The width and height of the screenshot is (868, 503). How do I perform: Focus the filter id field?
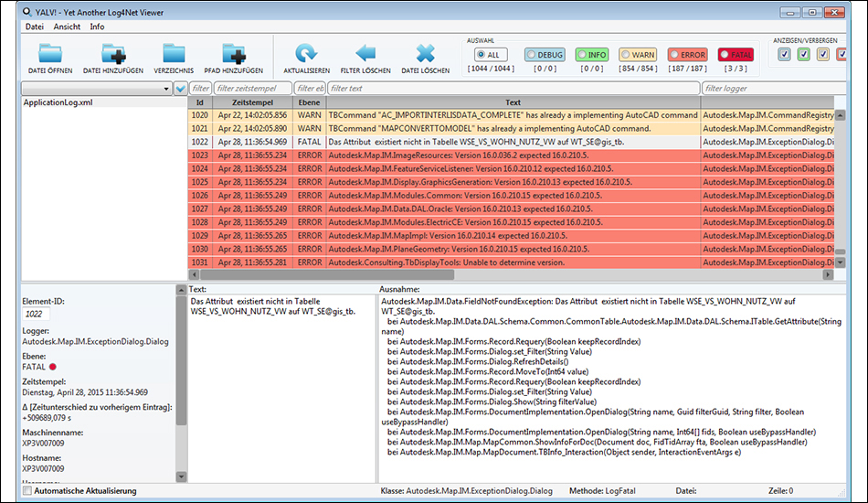(x=200, y=88)
